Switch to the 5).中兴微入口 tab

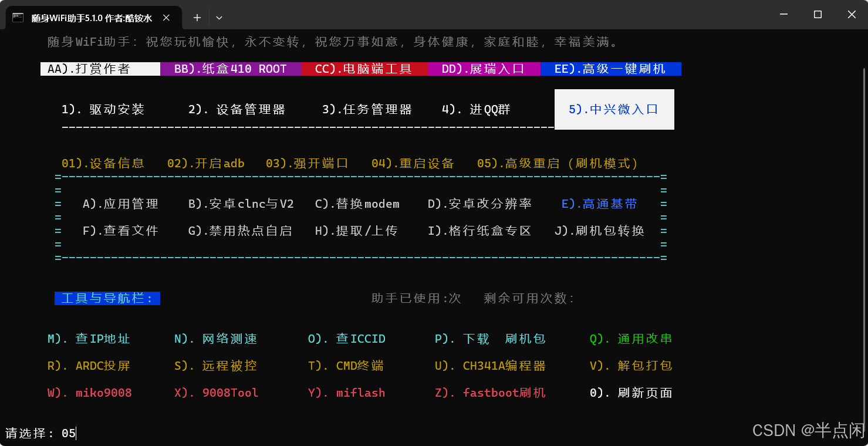(614, 109)
